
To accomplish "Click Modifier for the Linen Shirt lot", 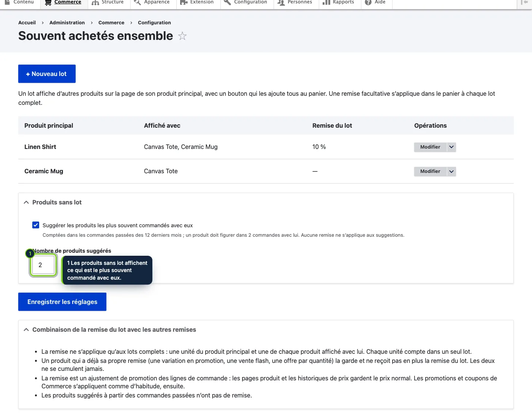I will click(430, 147).
